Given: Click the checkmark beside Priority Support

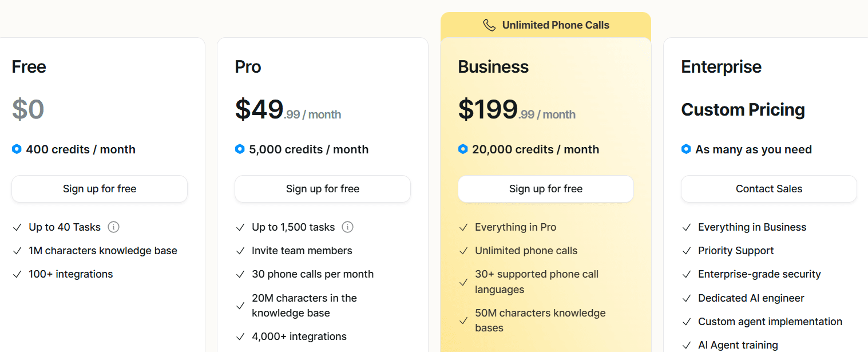Looking at the screenshot, I should (x=686, y=250).
